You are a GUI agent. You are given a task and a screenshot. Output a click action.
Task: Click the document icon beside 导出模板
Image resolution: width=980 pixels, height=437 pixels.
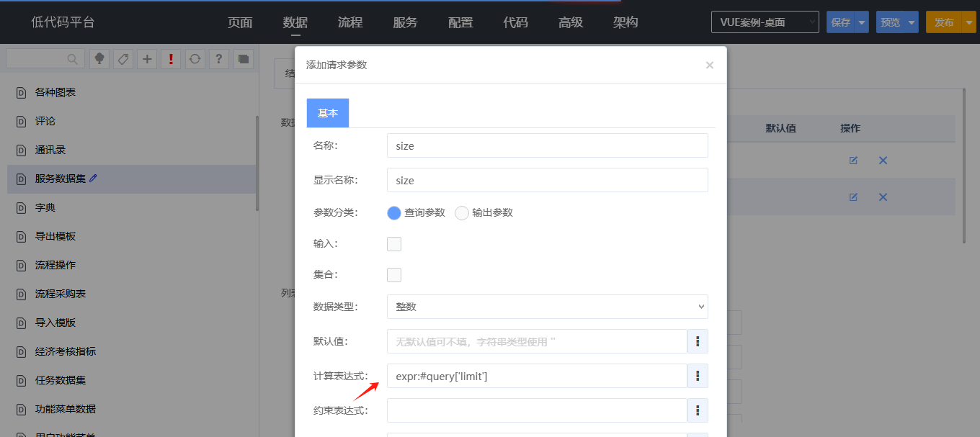[x=21, y=236]
